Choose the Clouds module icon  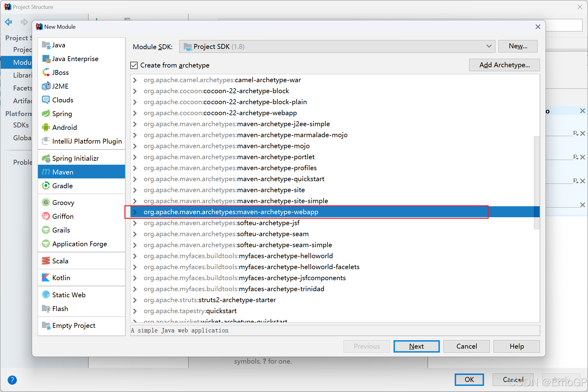pyautogui.click(x=46, y=100)
